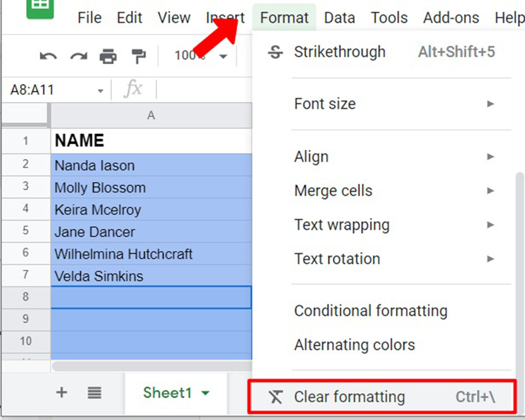Open the Sheet1 tab dropdown arrow
525x420 pixels.
click(x=205, y=393)
